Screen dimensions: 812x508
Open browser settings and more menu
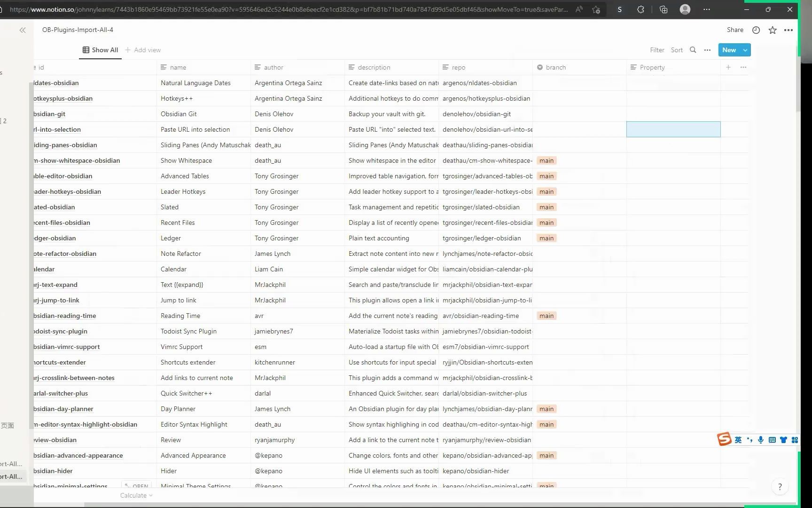tap(707, 9)
